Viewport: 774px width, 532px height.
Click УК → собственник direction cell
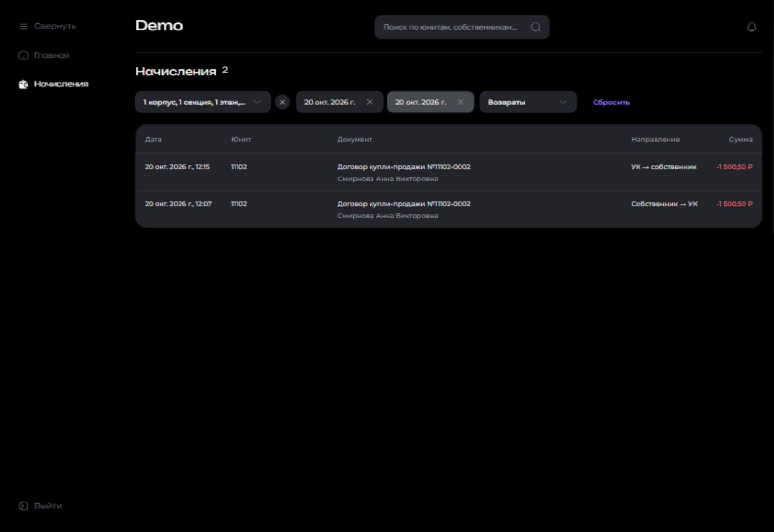tap(664, 167)
